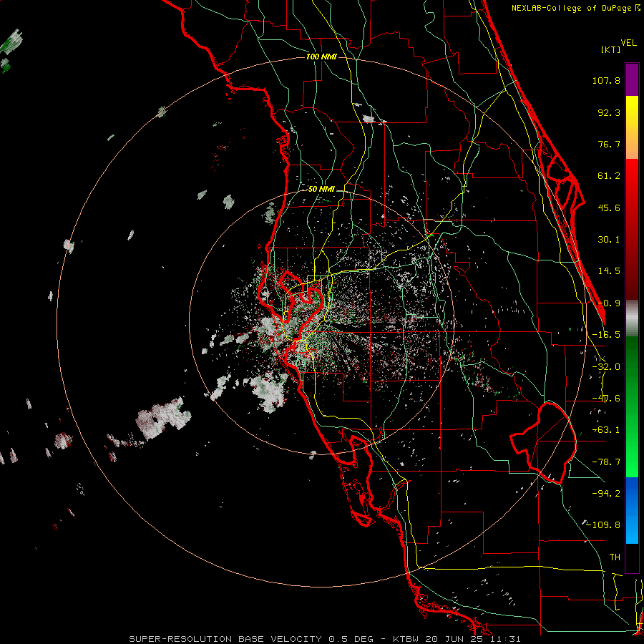Click the gray near-zero segment of color bar
644x644 pixels.
coord(632,318)
